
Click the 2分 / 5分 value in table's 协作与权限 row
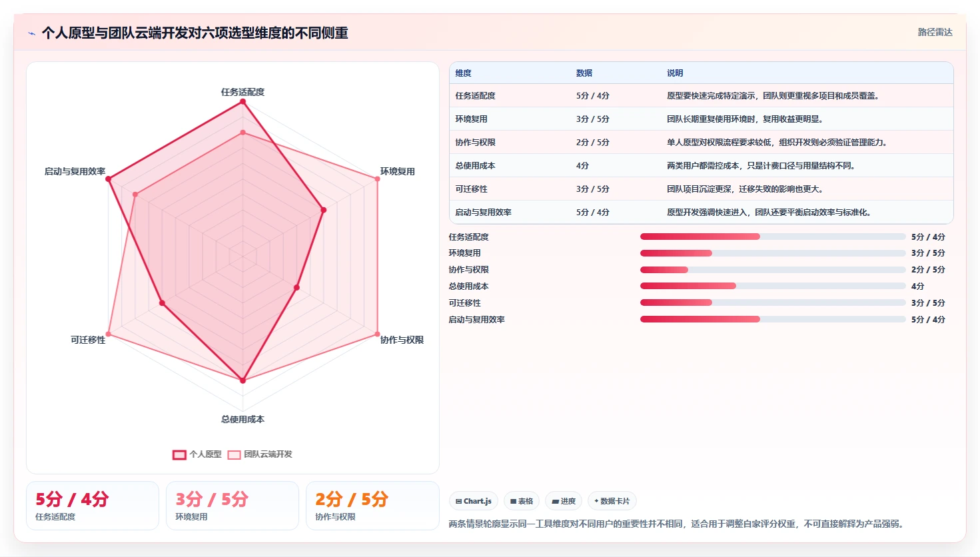tap(593, 143)
